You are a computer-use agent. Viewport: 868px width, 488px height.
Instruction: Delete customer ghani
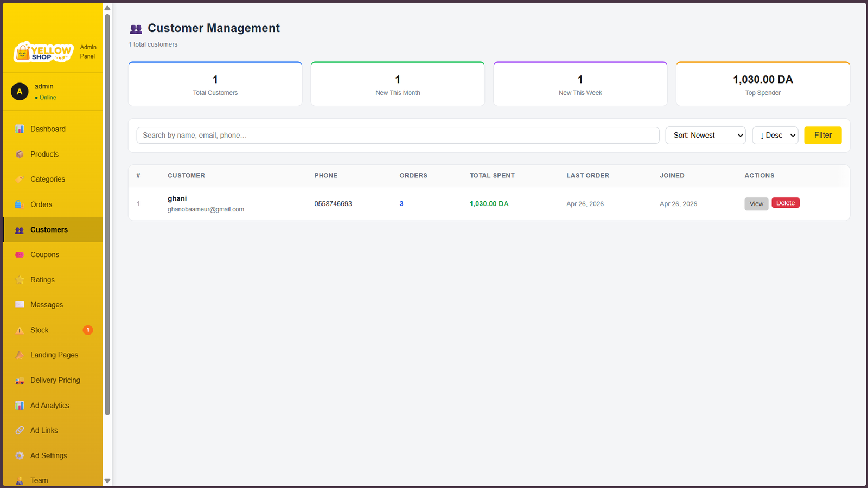786,203
